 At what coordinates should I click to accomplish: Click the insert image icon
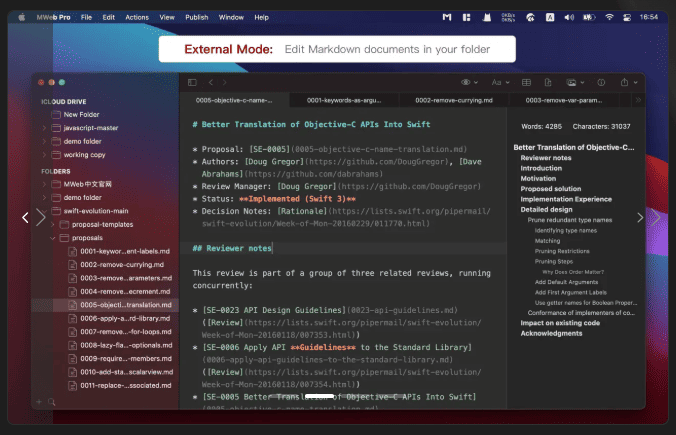coord(571,82)
